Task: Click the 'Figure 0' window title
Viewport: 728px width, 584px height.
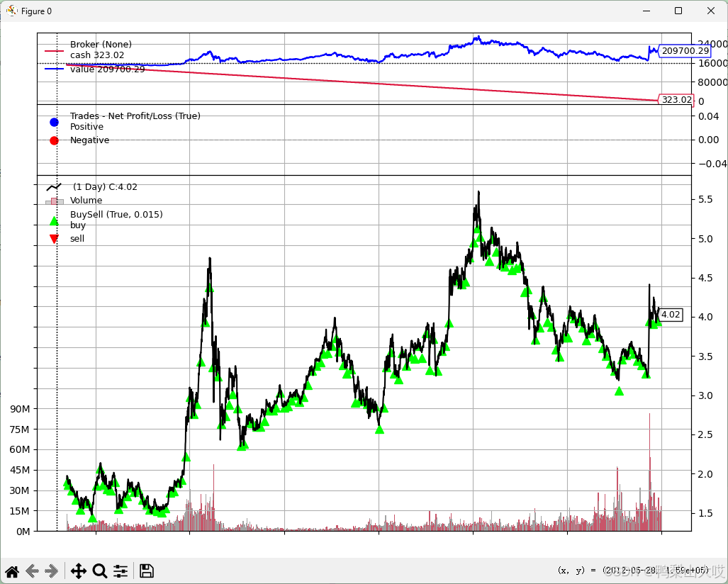Action: pyautogui.click(x=36, y=11)
